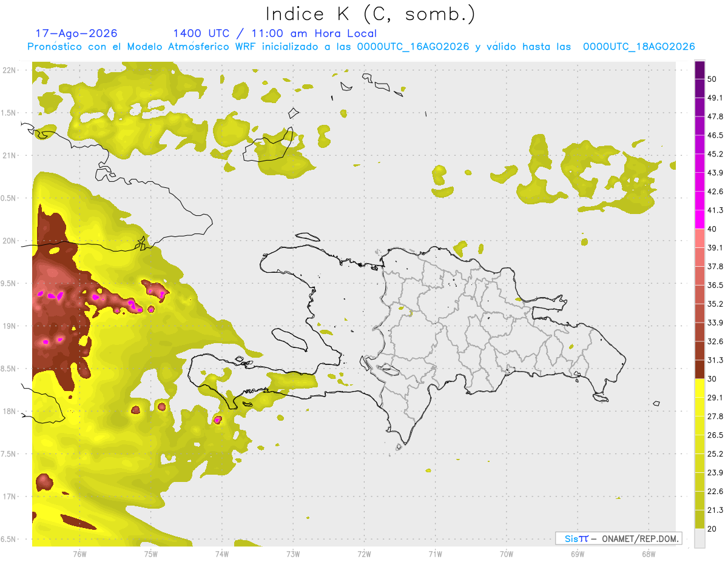Click the colorbar value "42.6"

[715, 192]
